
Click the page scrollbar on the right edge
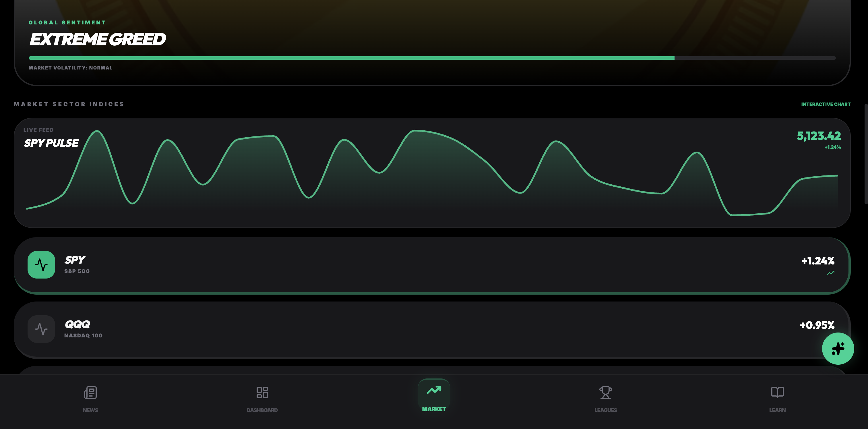click(x=866, y=154)
